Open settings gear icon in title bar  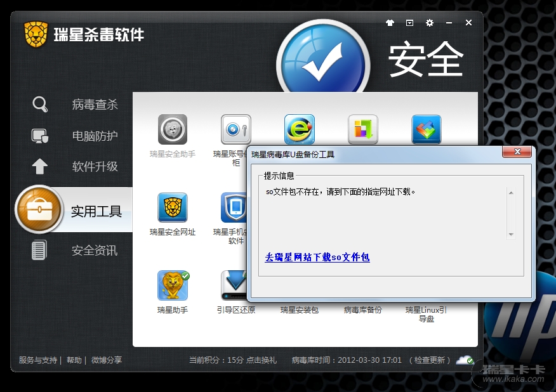[430, 23]
